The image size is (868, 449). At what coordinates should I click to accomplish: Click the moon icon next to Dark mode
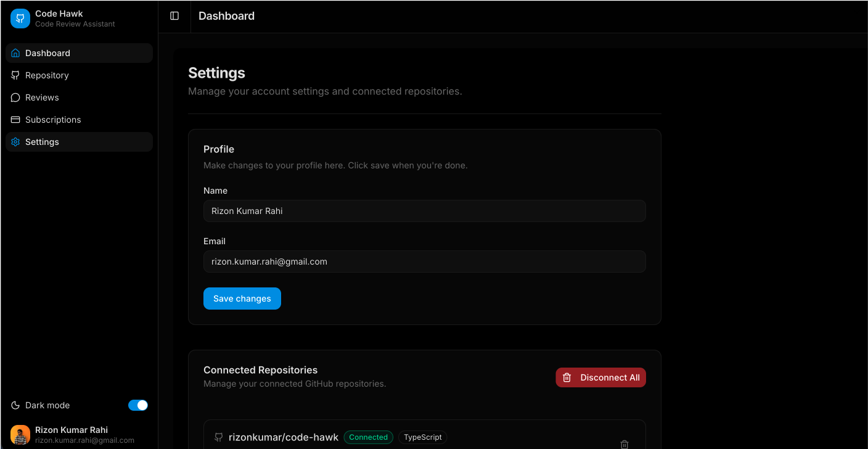tap(15, 405)
